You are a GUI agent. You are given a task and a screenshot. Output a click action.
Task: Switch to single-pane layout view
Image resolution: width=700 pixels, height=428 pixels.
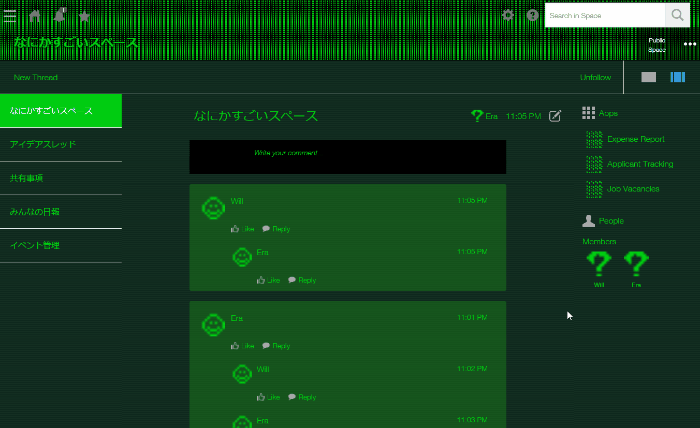tap(649, 77)
